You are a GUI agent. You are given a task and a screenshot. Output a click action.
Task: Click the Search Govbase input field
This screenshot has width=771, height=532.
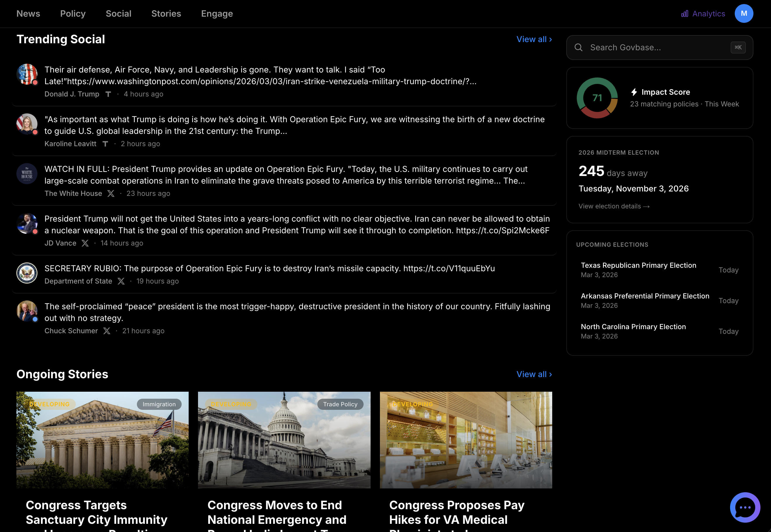click(650, 47)
